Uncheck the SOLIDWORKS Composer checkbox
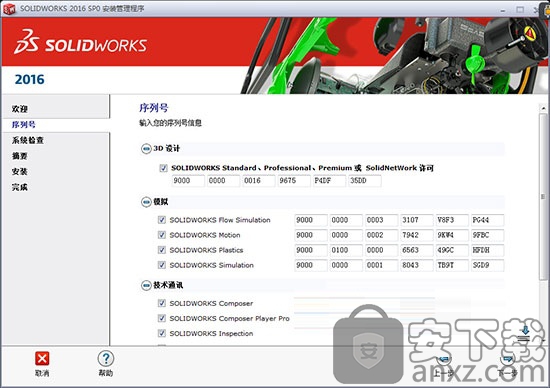This screenshot has height=388, width=550. tap(162, 303)
